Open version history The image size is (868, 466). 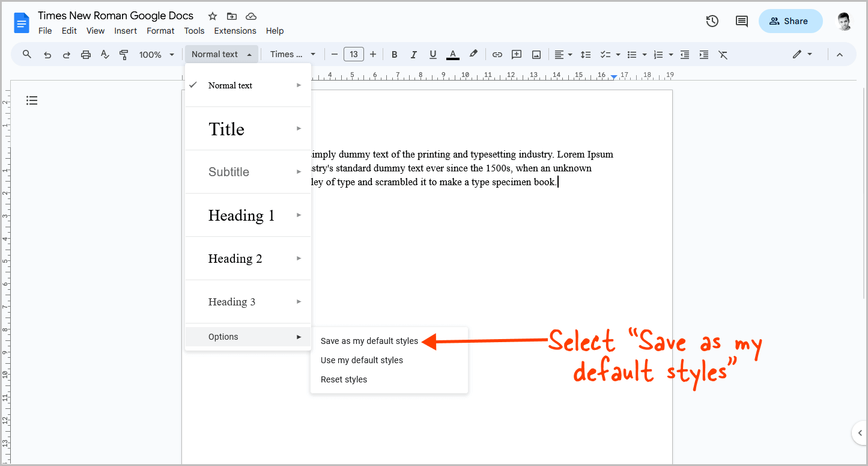click(712, 20)
